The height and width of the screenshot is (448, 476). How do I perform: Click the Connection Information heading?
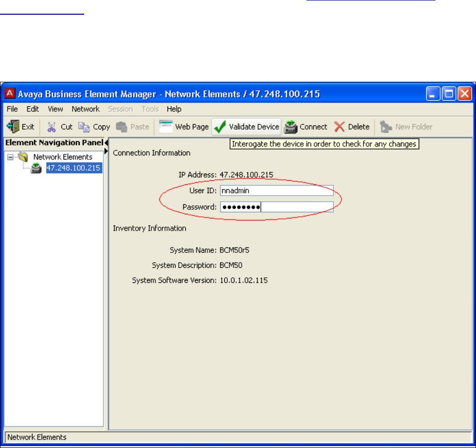[x=152, y=153]
